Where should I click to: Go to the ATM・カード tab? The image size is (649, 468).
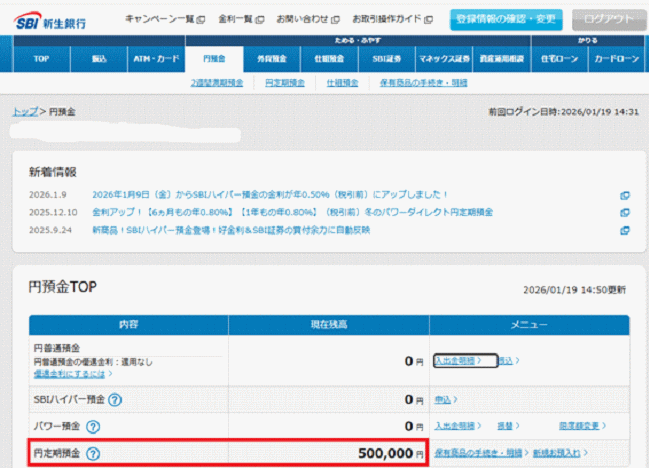click(x=156, y=60)
